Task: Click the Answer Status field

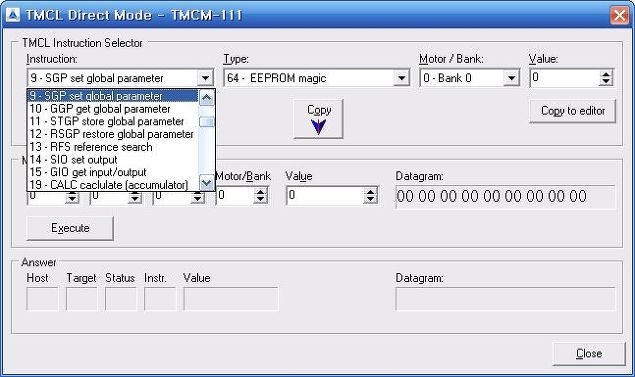Action: 121,299
